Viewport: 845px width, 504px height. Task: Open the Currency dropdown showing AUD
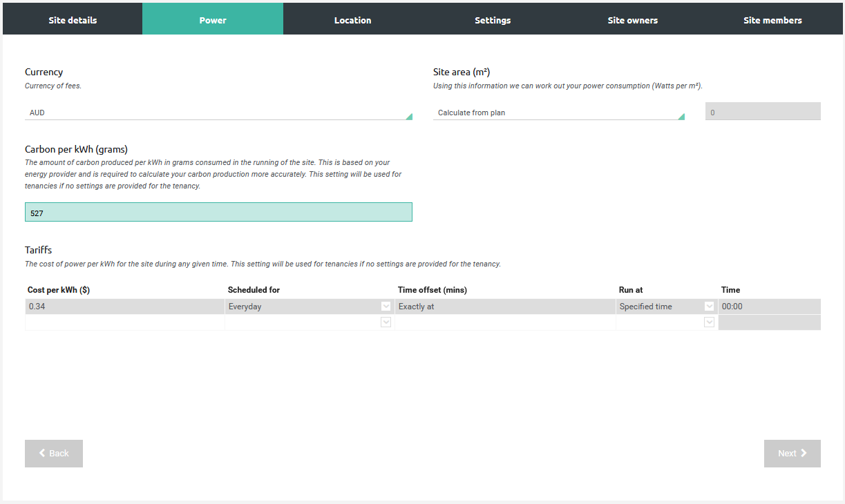[218, 112]
